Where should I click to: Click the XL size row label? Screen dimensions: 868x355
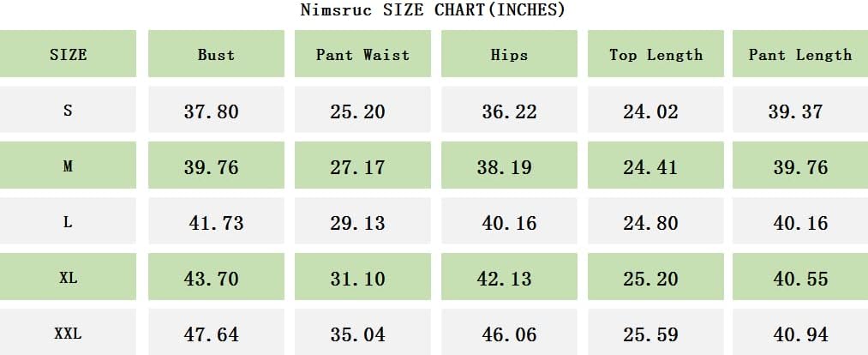point(68,279)
